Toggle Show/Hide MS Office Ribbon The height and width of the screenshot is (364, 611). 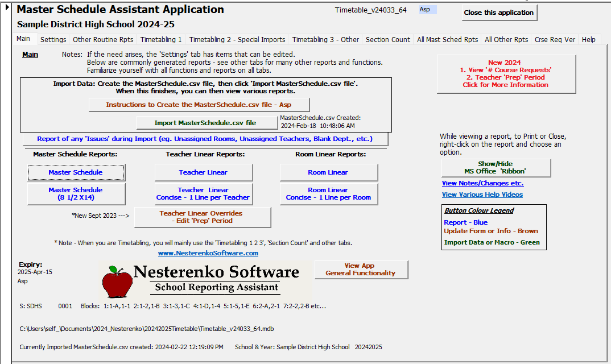click(496, 168)
